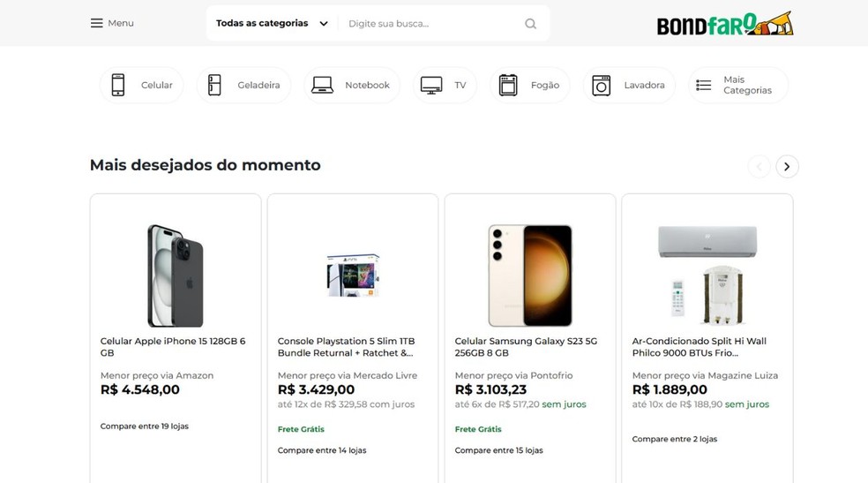Type in the Digite sua busca field
Screen dimensions: 868x483
[432, 24]
